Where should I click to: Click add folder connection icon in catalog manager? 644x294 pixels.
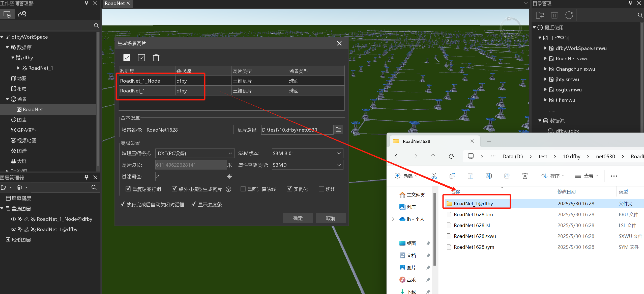coord(540,15)
